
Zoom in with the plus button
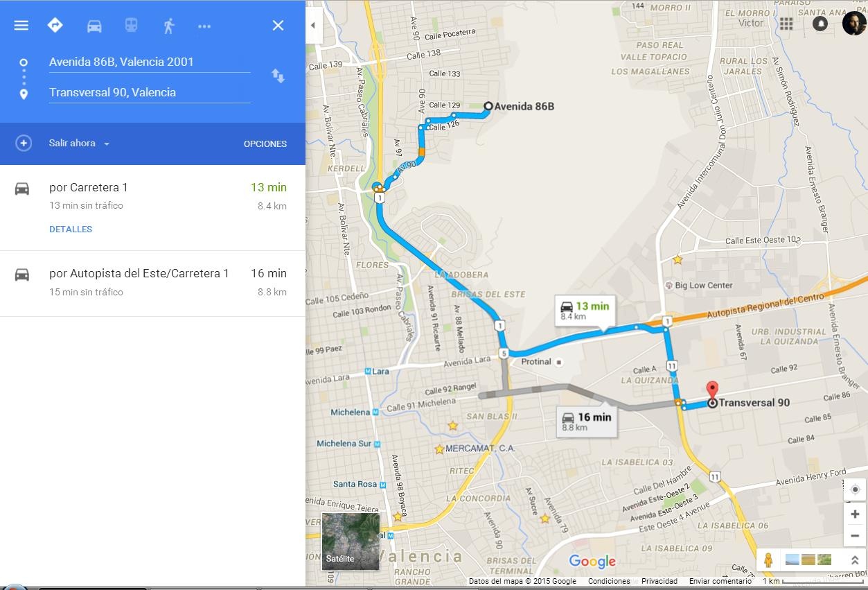[855, 514]
